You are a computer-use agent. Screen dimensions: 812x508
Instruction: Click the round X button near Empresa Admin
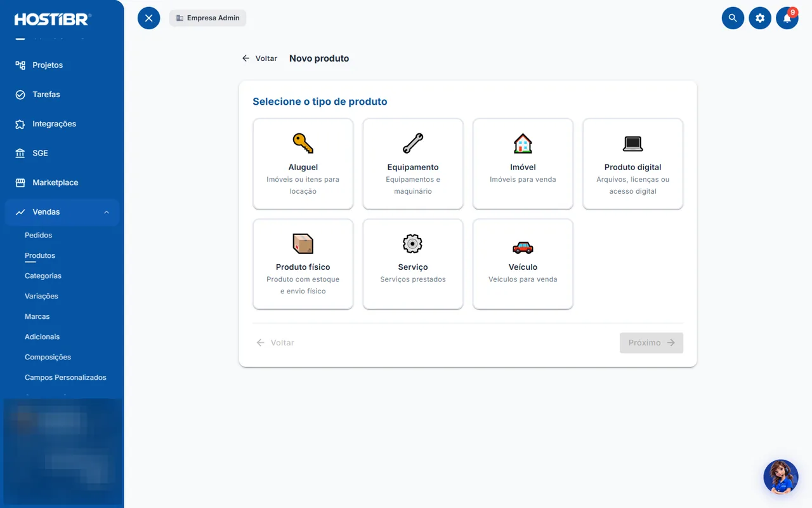(x=149, y=18)
